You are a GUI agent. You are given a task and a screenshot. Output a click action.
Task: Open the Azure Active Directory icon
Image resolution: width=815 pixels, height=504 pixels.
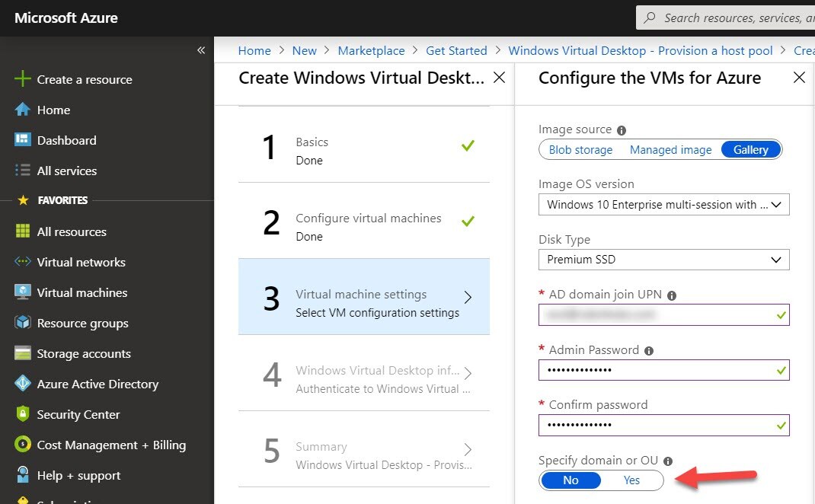(23, 384)
